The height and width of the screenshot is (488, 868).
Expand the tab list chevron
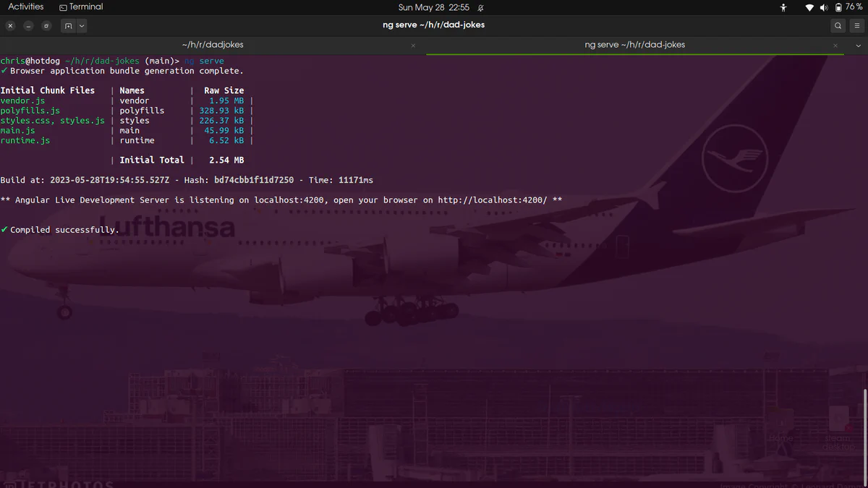(x=858, y=45)
